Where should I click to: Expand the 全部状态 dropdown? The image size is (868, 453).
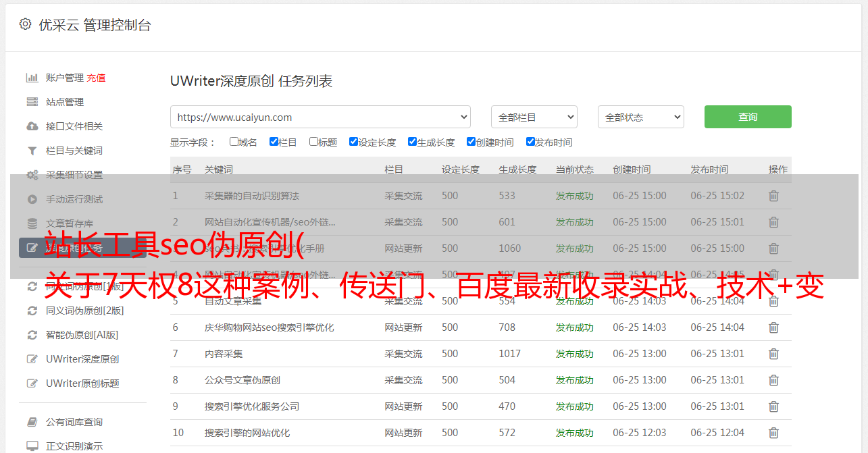coord(641,117)
